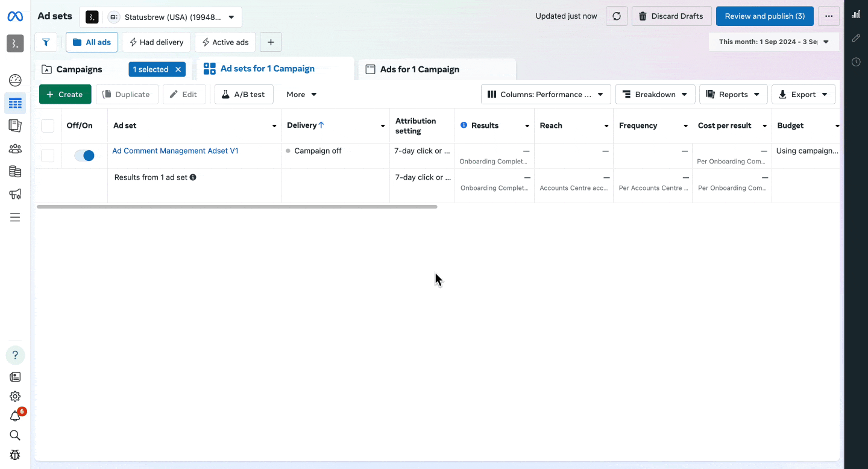Switch to Ads for 1 Campaign tab

[x=420, y=69]
